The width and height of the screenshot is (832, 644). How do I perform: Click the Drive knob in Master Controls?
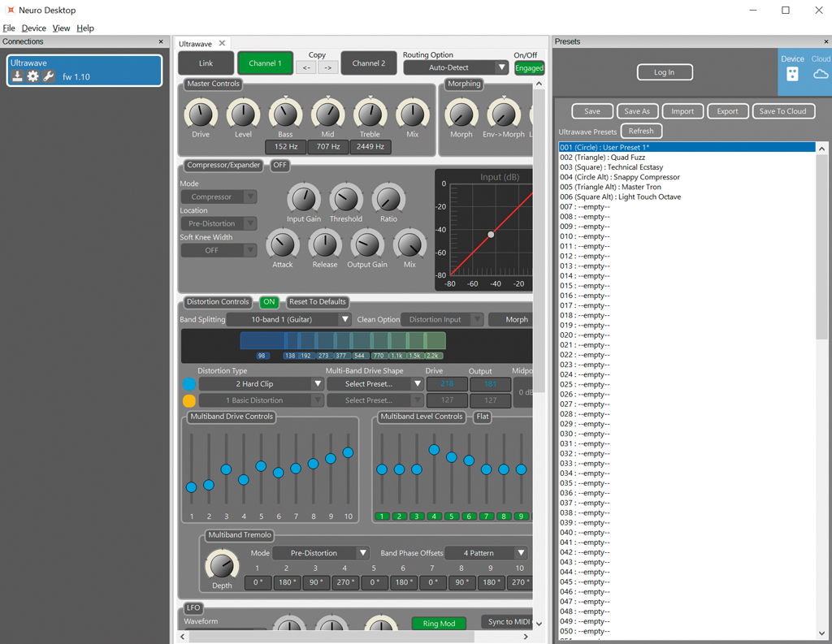(201, 114)
